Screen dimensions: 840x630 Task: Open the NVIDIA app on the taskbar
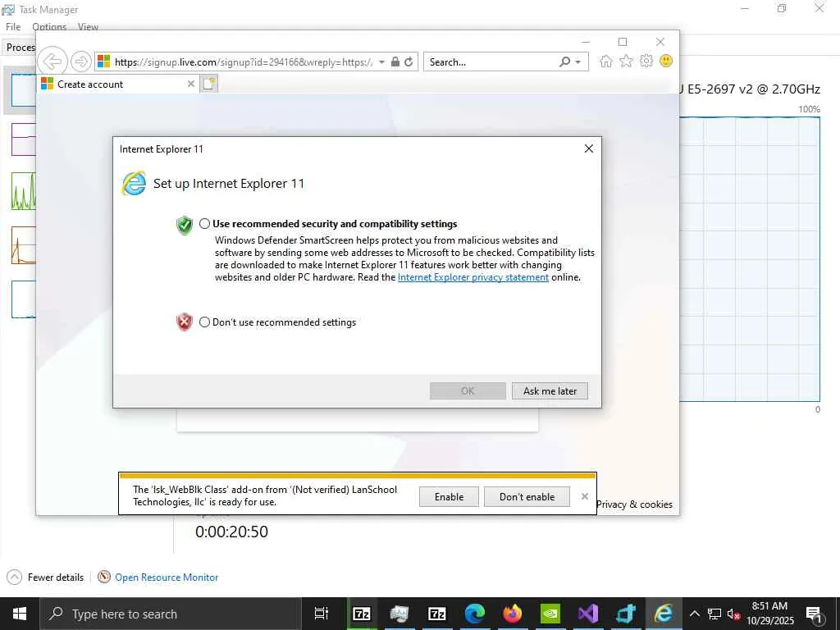click(x=550, y=614)
